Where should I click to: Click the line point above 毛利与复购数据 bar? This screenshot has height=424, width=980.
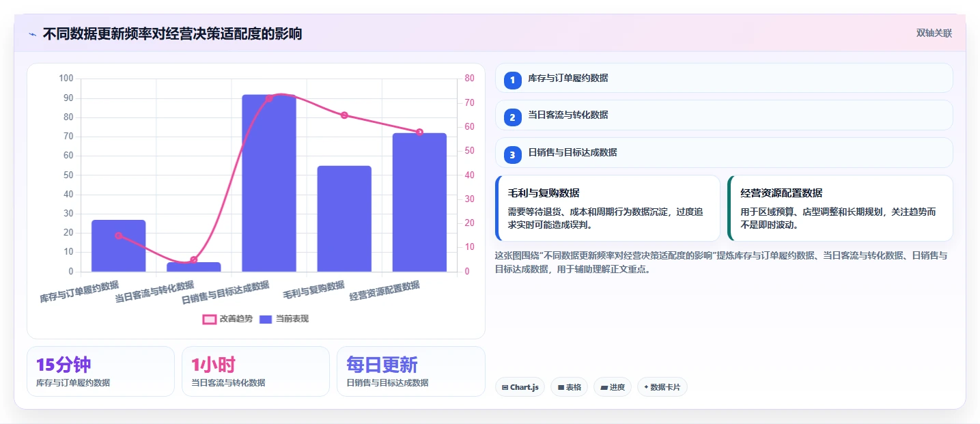click(x=344, y=115)
